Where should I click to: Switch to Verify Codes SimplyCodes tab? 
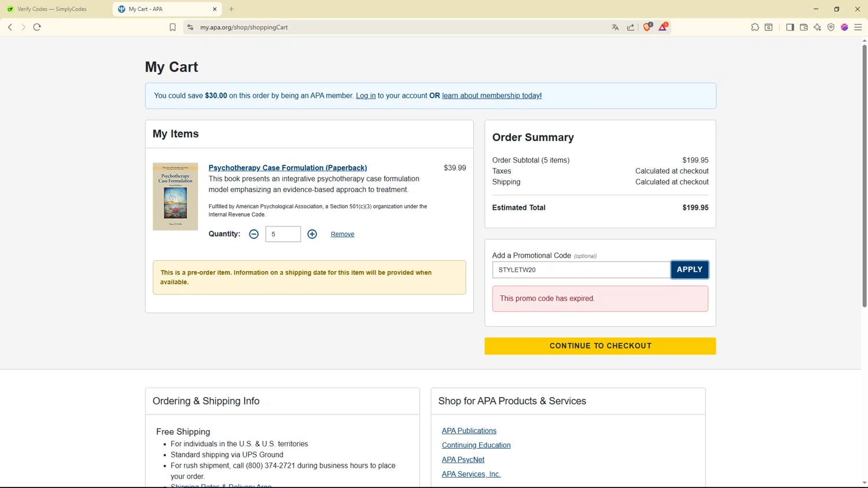pos(52,9)
